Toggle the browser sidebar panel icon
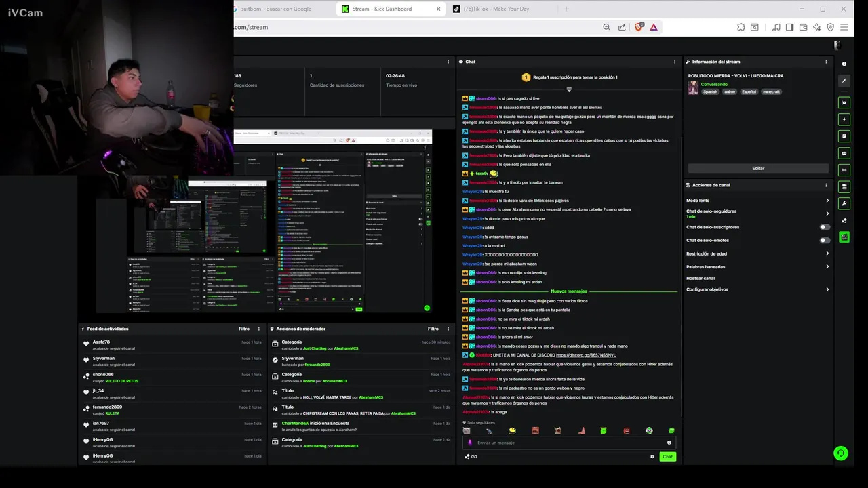868x488 pixels. [x=790, y=27]
